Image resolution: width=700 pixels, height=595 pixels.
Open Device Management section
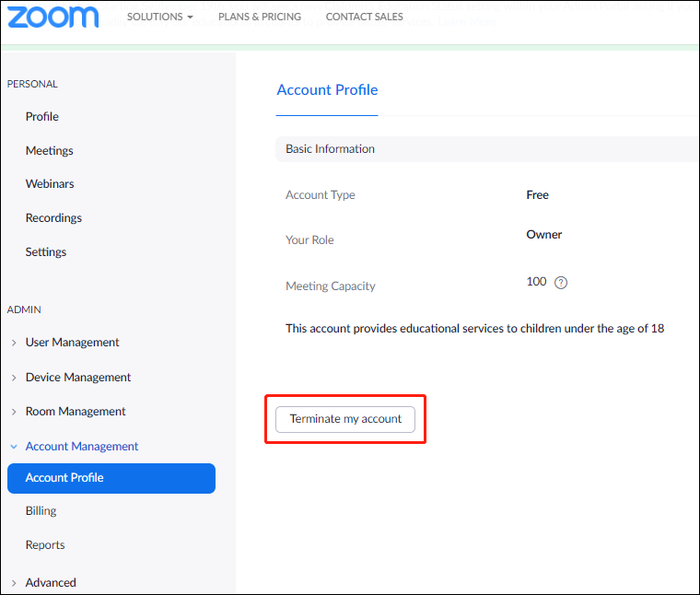[78, 378]
